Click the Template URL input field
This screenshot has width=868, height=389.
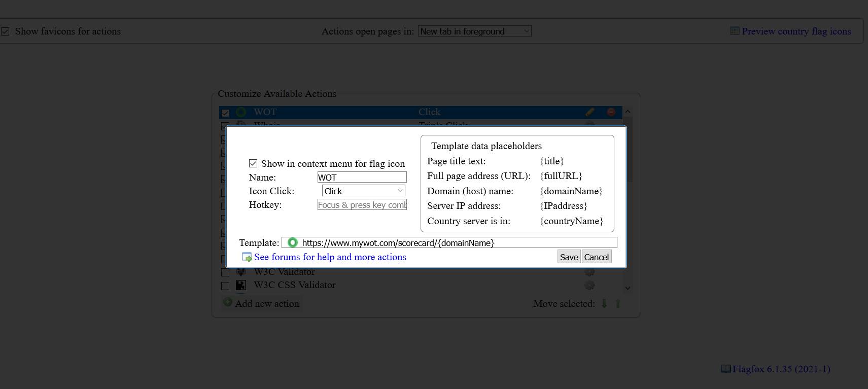[449, 242]
